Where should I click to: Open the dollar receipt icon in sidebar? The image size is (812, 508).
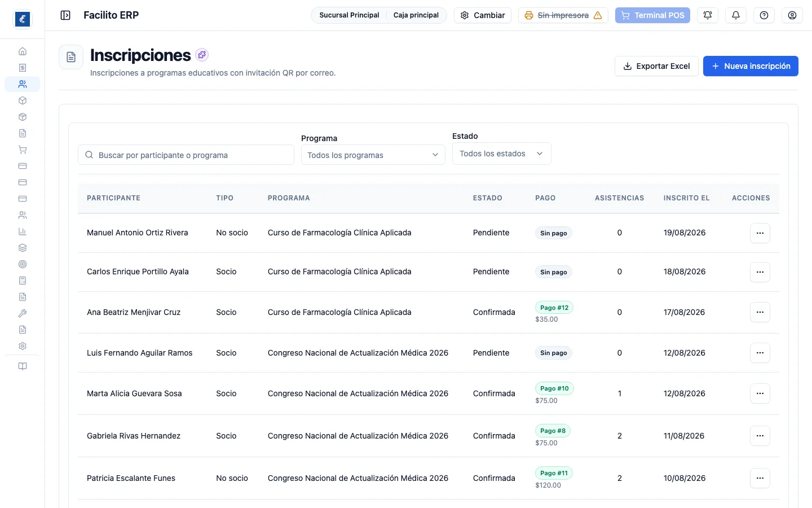23,68
